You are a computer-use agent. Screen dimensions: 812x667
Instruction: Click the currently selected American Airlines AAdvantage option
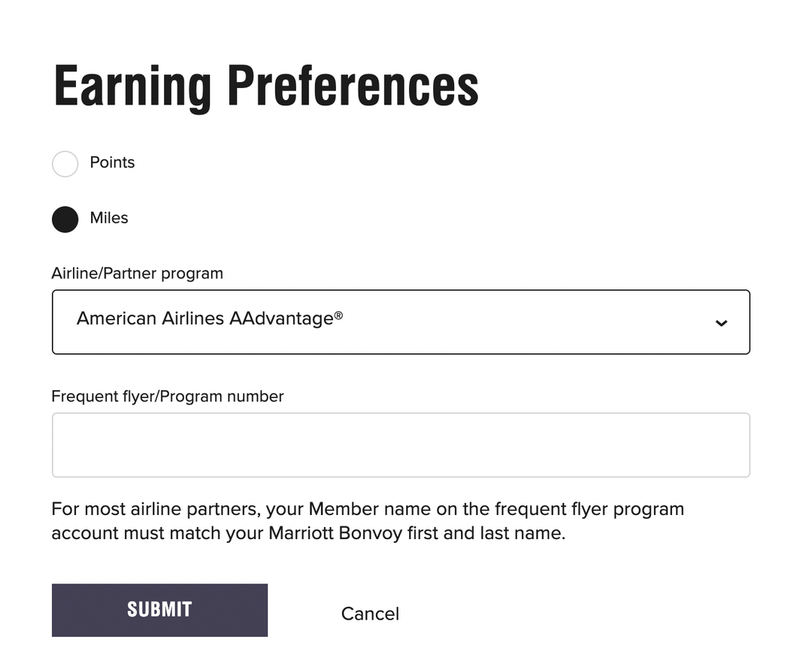[x=209, y=318]
